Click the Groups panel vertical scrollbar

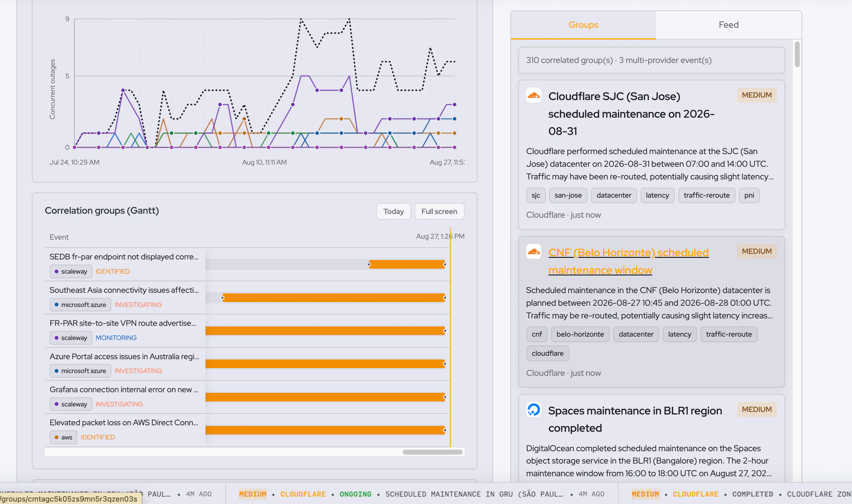point(797,54)
